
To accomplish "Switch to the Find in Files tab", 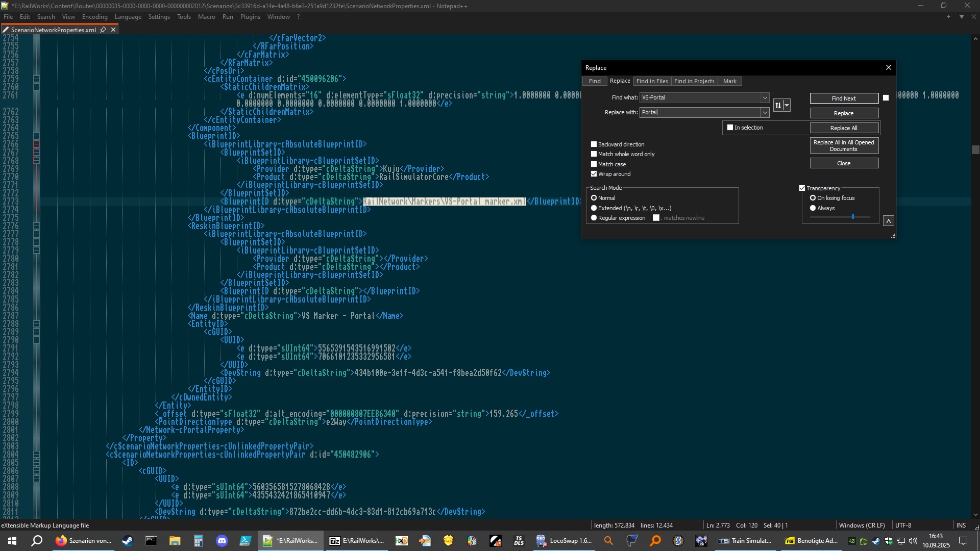I will [x=652, y=81].
